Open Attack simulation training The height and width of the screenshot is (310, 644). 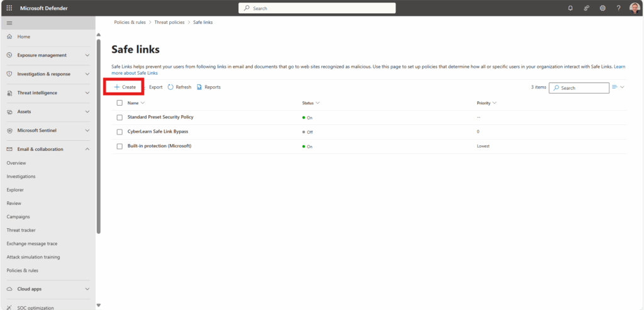(33, 257)
